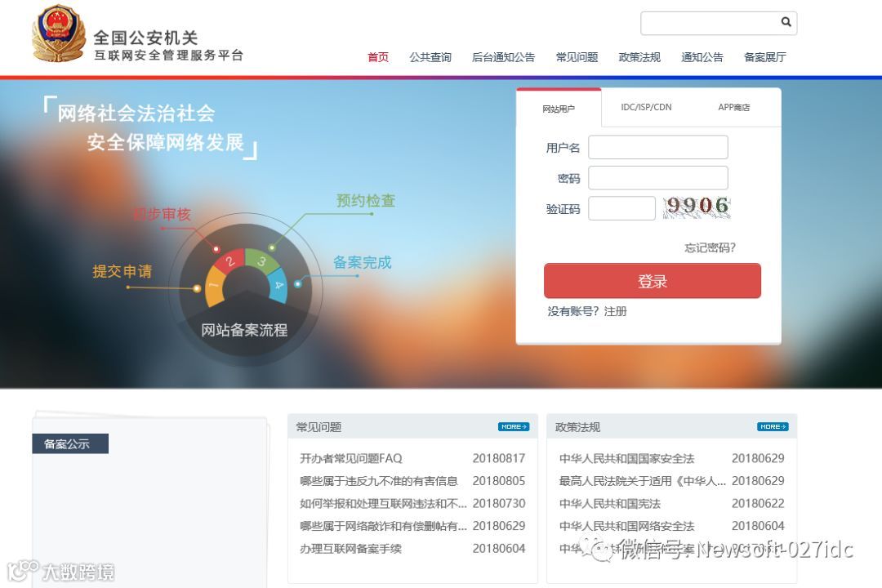Click the 忘记密码? link
Screen dimensions: 882x588
(x=710, y=247)
